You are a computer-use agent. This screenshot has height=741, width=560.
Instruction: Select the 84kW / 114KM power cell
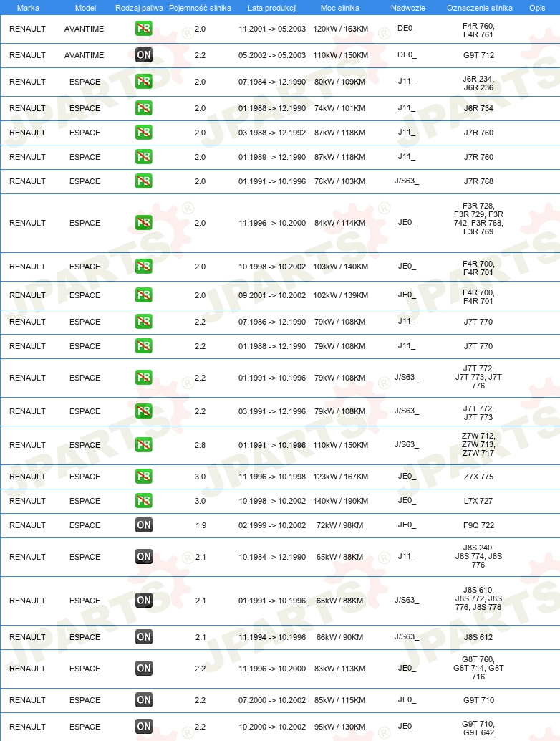point(340,223)
